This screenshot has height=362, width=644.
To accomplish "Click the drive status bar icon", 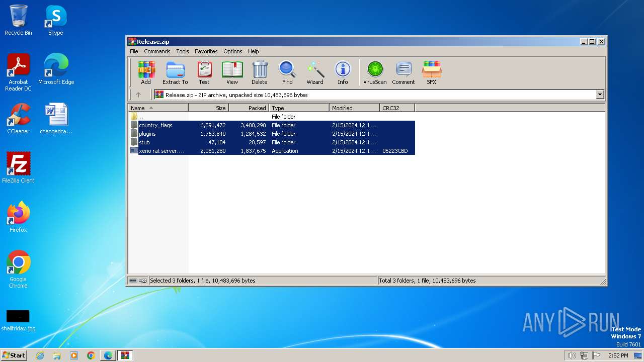I will coord(133,281).
